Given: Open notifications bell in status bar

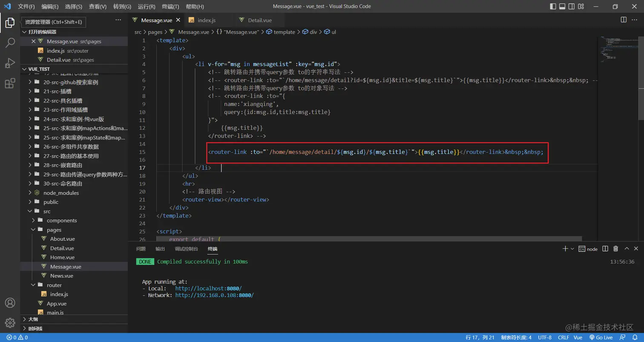Looking at the screenshot, I should (x=636, y=337).
